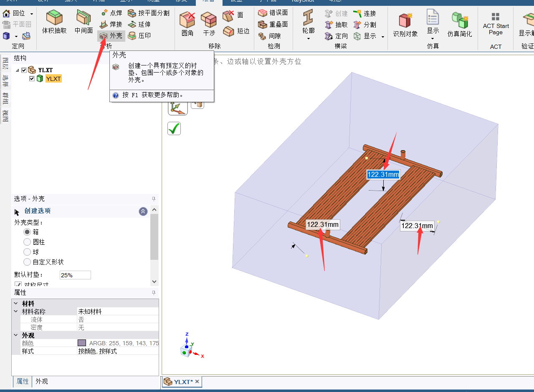Choose the 球 sphere enclosure type
The image size is (534, 392).
27,252
